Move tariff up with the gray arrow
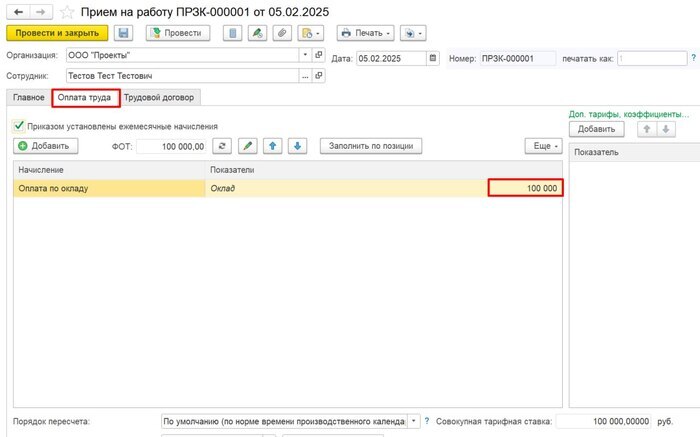The width and height of the screenshot is (700, 437). point(646,129)
